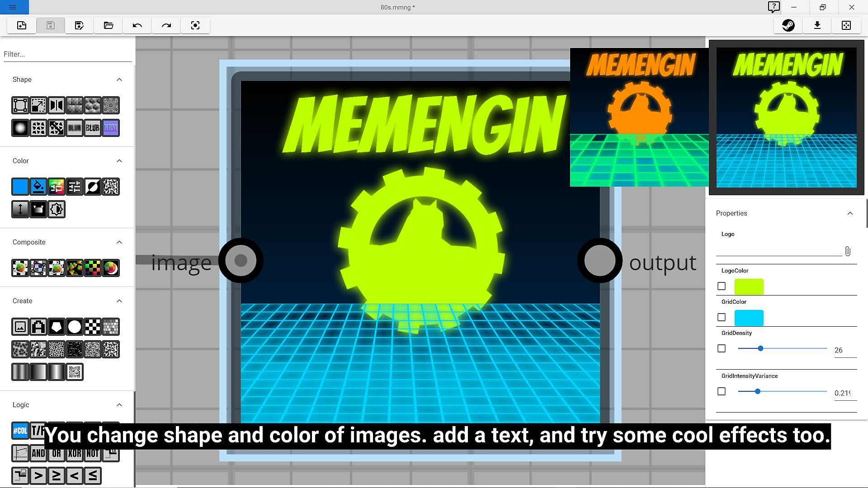
Task: Enable the LogoColor checkbox
Action: [x=722, y=286]
